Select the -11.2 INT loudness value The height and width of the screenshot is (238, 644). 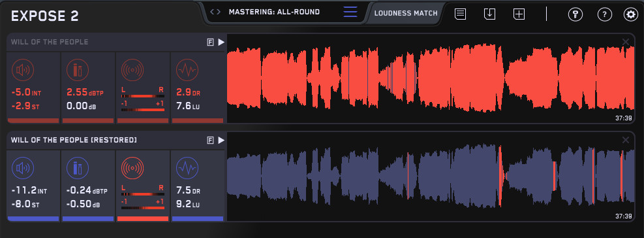29,191
